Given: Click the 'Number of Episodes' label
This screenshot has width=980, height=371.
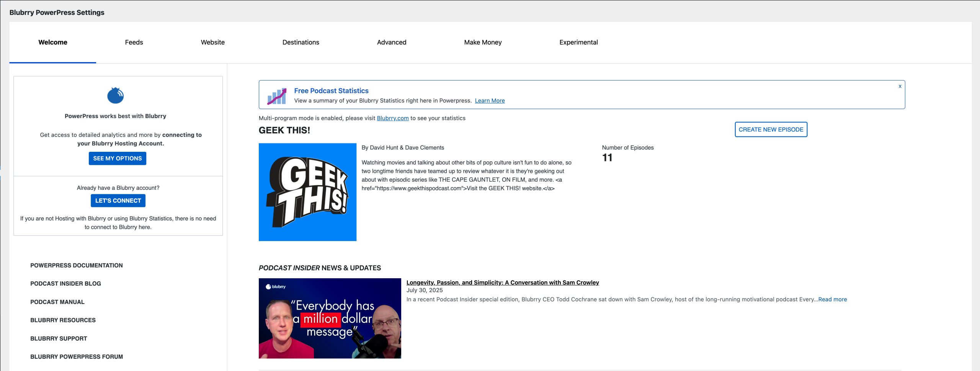Looking at the screenshot, I should [x=628, y=148].
